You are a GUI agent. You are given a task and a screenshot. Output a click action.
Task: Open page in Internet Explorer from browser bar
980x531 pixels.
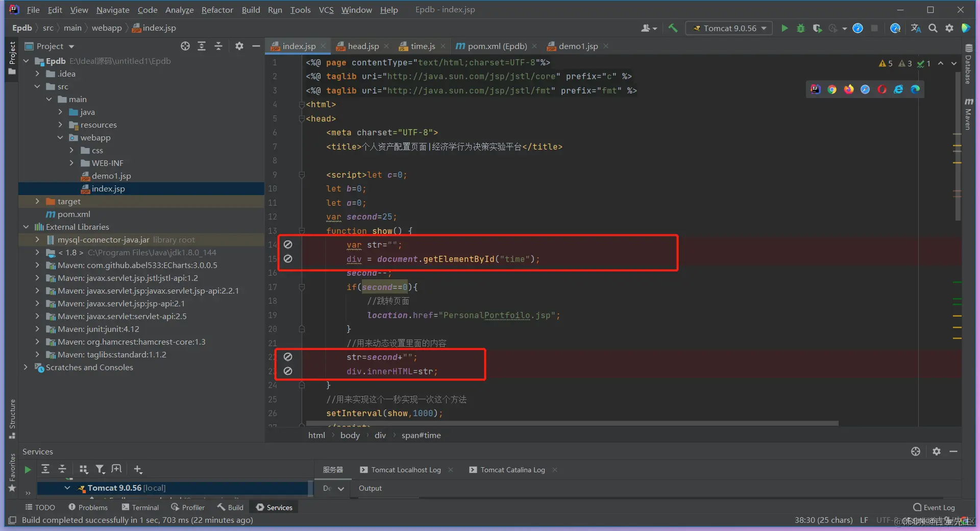(898, 89)
